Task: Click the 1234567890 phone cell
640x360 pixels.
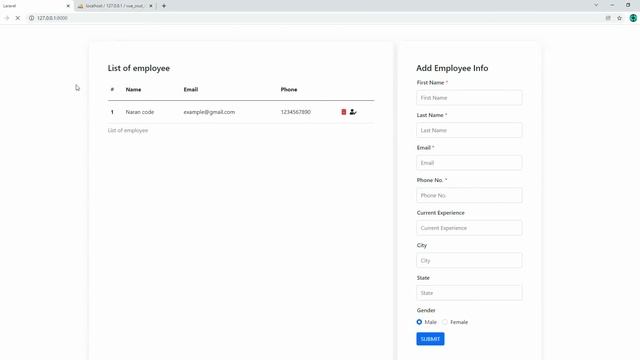Action: [x=296, y=112]
